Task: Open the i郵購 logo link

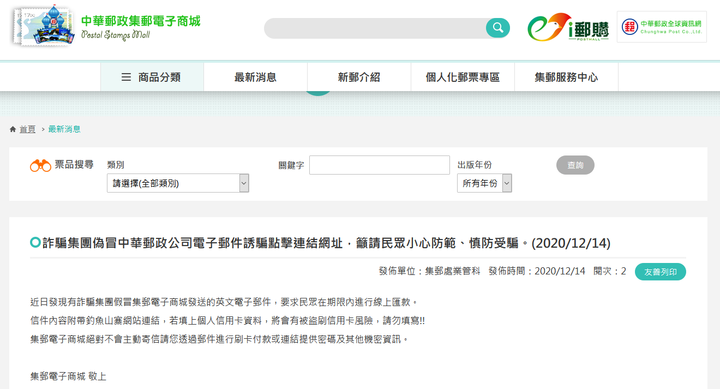Action: [568, 27]
